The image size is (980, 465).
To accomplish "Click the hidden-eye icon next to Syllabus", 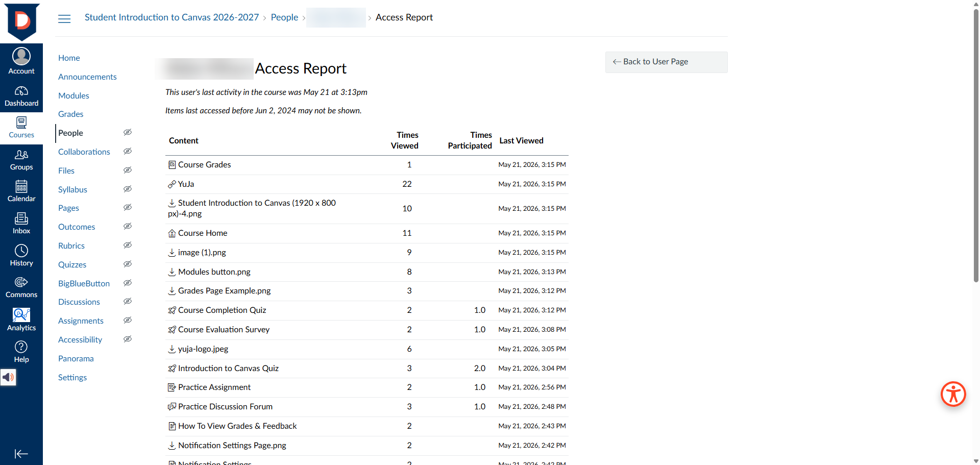I will (128, 189).
